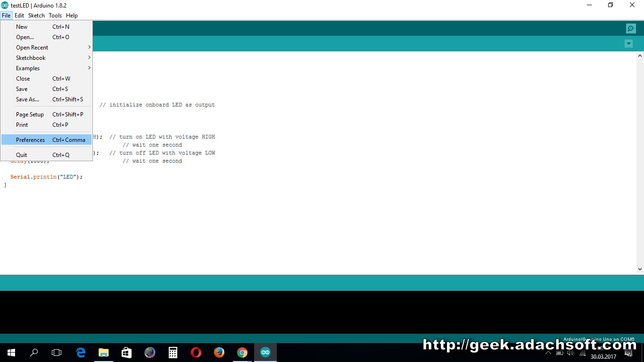Viewport: 644px width, 362px height.
Task: Minimize the Arduino window
Action: click(x=589, y=5)
